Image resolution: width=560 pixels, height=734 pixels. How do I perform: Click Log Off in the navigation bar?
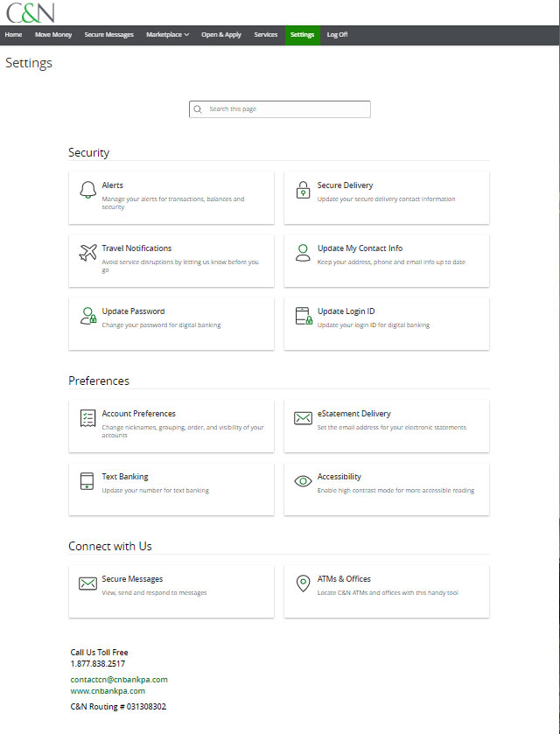click(x=337, y=35)
